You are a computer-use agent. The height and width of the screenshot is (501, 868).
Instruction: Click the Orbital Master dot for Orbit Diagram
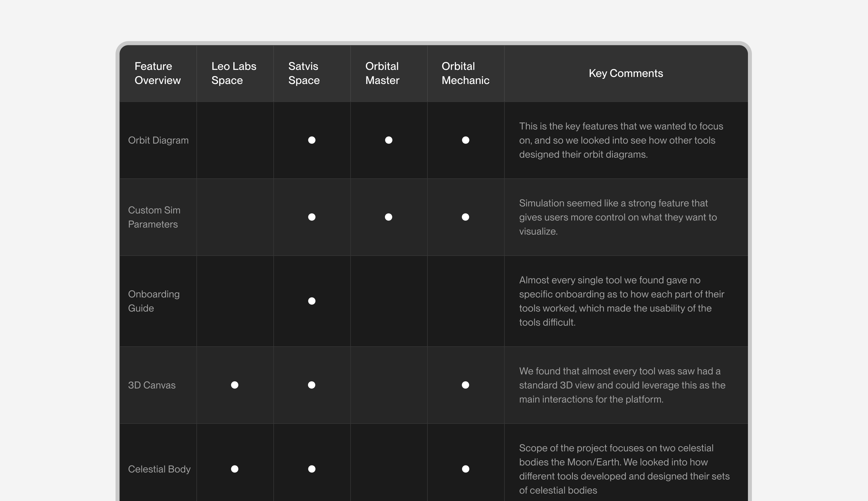[388, 140]
